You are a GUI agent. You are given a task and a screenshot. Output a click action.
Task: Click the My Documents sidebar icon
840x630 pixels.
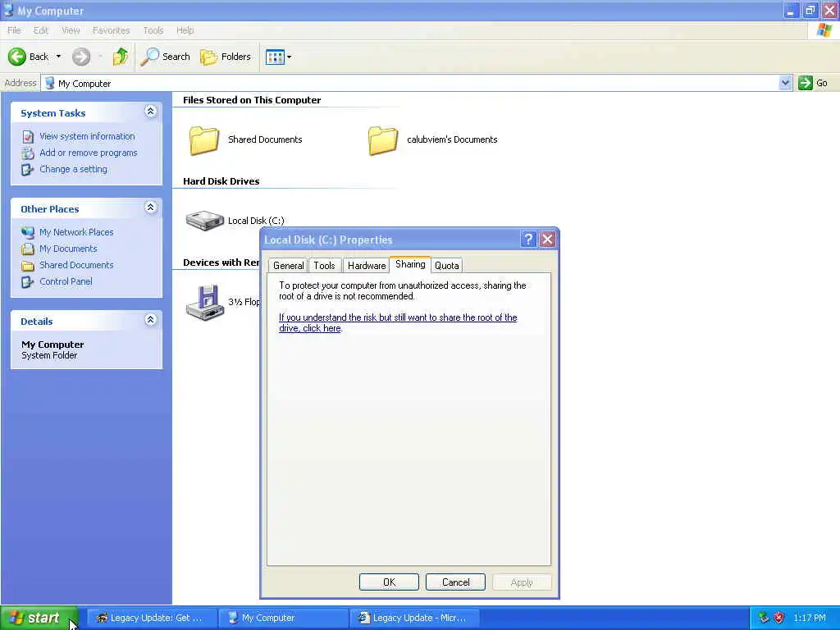[x=28, y=249]
